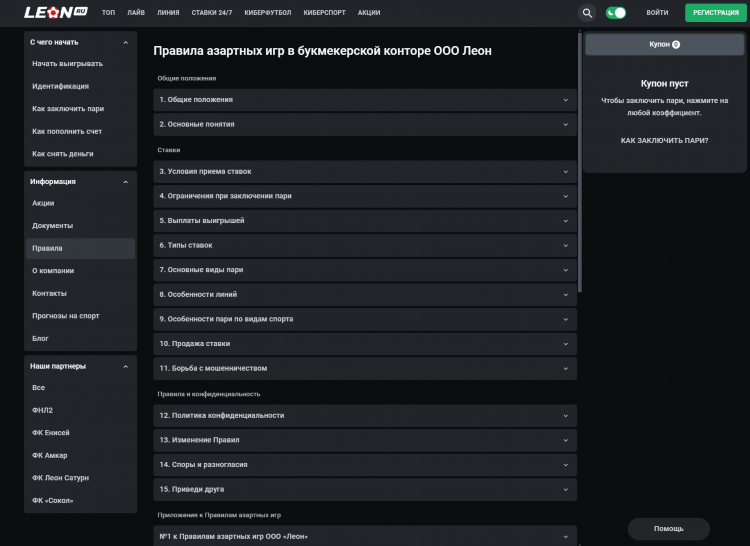Click the Купон tab header
This screenshot has width=750, height=546.
click(664, 44)
